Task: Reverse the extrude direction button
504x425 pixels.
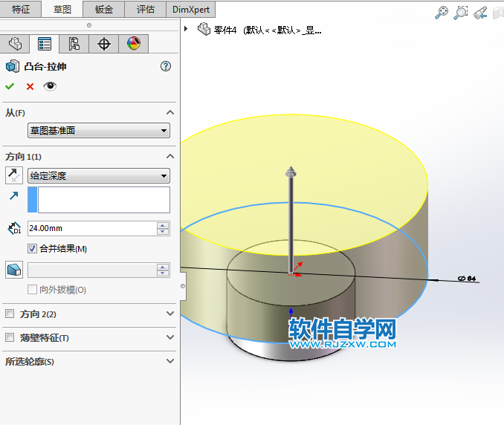Action: (x=14, y=175)
